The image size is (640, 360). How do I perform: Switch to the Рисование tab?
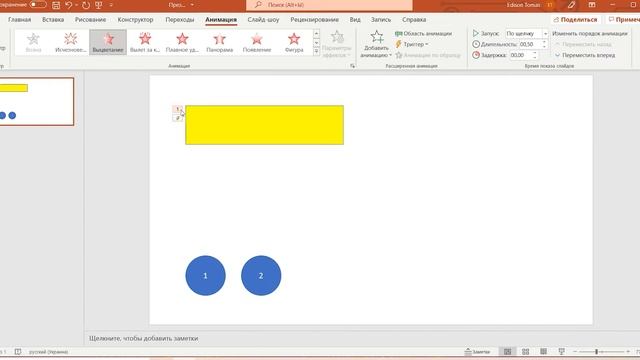click(x=90, y=20)
